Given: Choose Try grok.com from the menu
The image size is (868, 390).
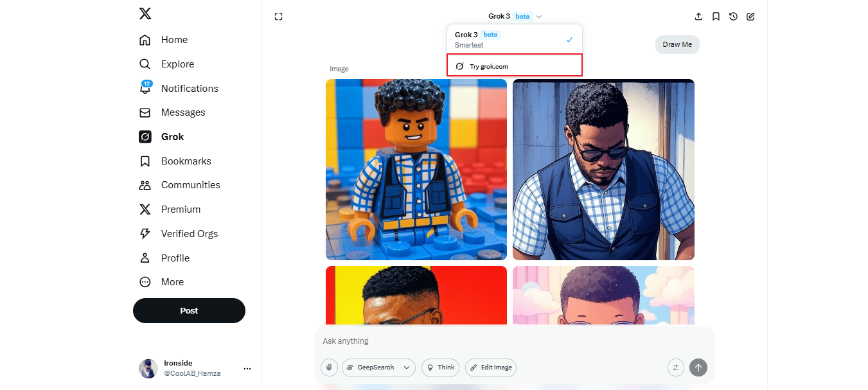Looking at the screenshot, I should (x=514, y=65).
